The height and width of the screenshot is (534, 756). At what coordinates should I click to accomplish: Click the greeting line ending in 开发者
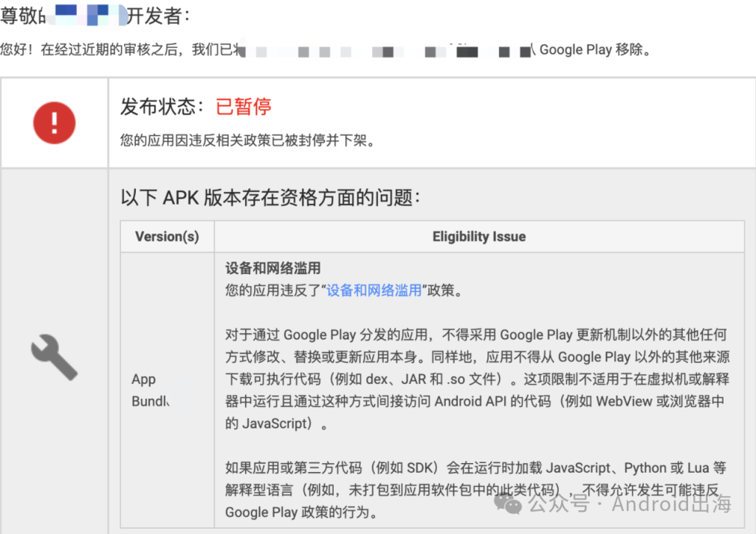click(95, 16)
